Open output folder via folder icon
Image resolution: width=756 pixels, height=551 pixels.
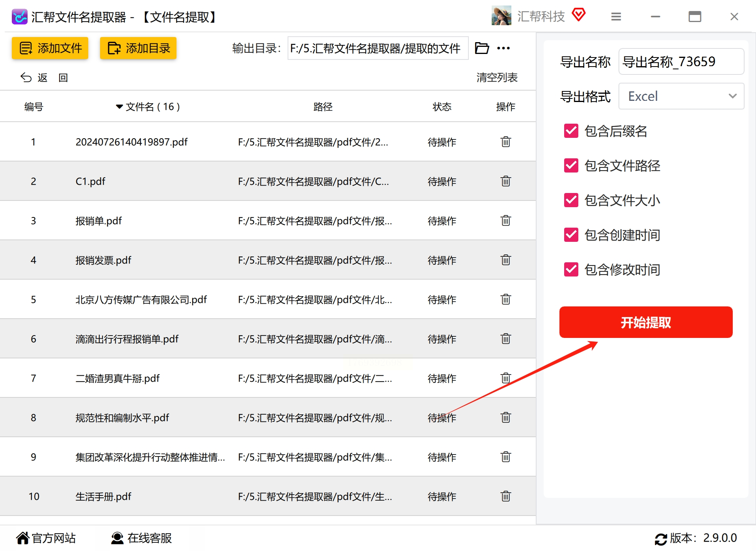[x=482, y=48]
